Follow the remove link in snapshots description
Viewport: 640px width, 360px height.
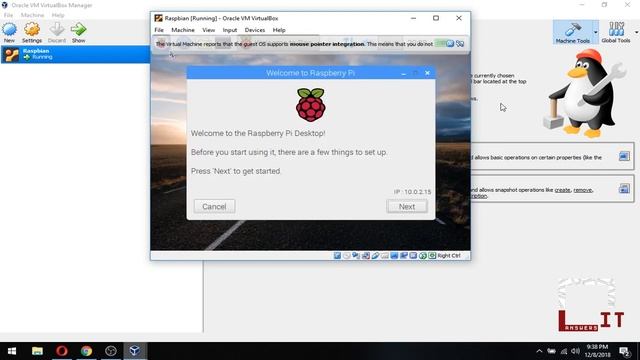pyautogui.click(x=582, y=190)
